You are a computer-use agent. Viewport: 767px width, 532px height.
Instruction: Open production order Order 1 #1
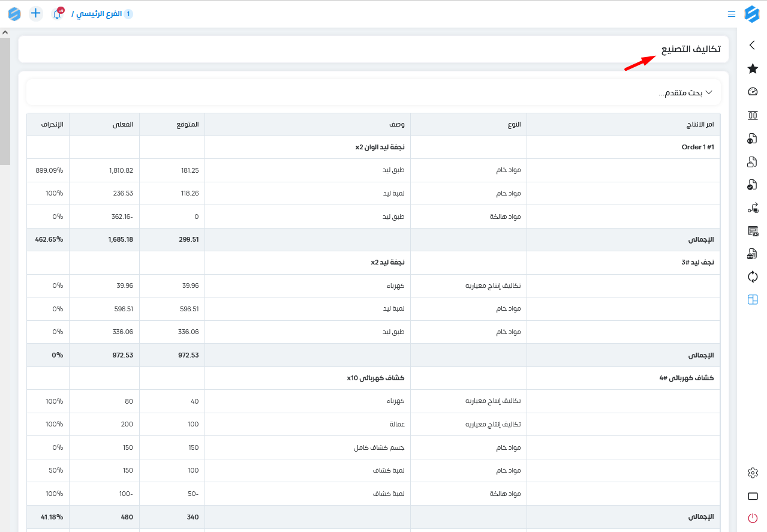click(698, 147)
